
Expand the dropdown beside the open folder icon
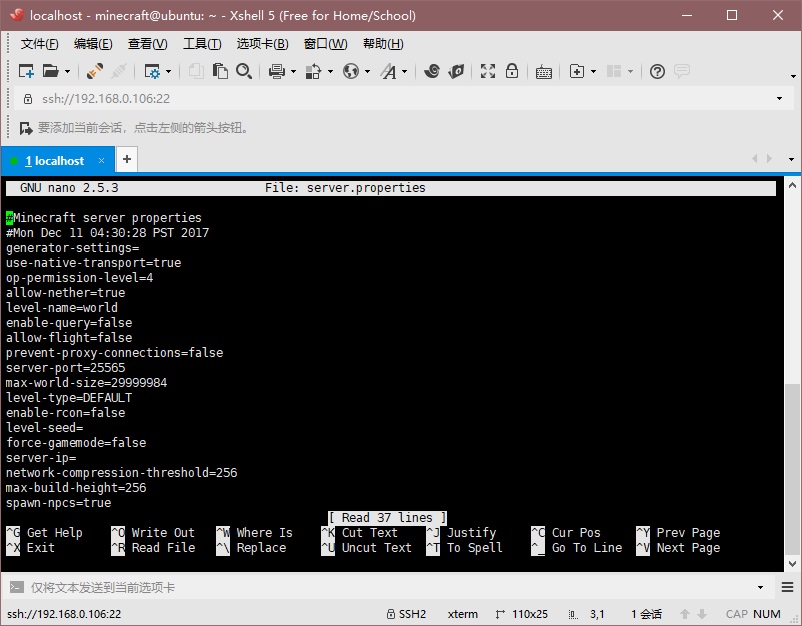(67, 72)
